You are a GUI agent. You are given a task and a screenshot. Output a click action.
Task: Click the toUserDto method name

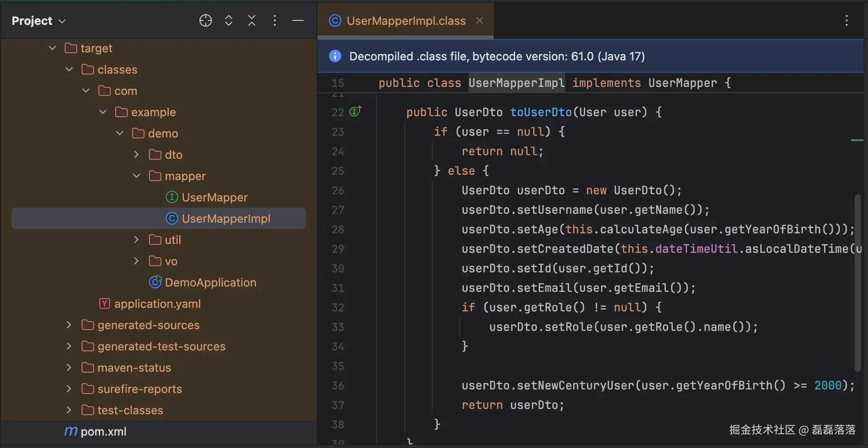[x=541, y=112]
